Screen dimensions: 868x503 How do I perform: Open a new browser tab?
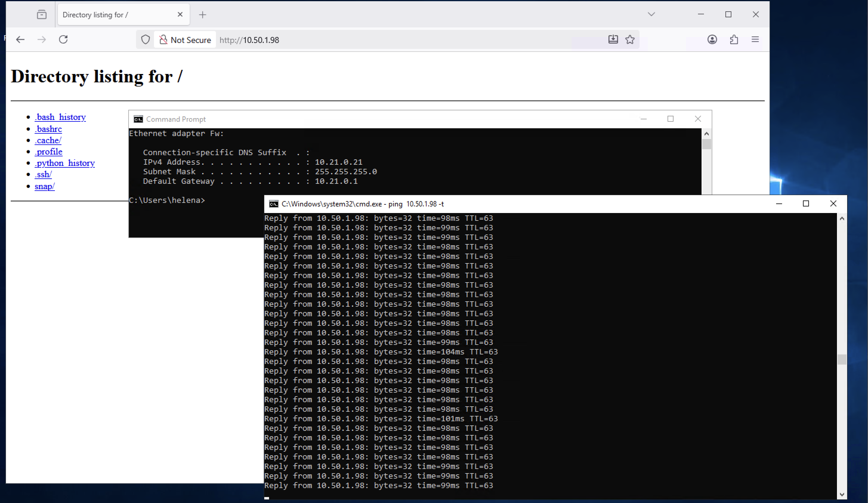[x=203, y=15]
